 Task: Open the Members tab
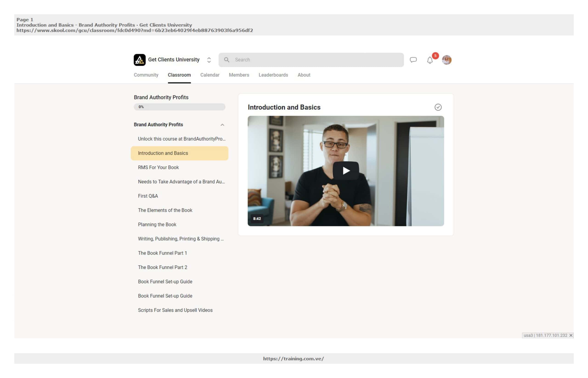(239, 75)
